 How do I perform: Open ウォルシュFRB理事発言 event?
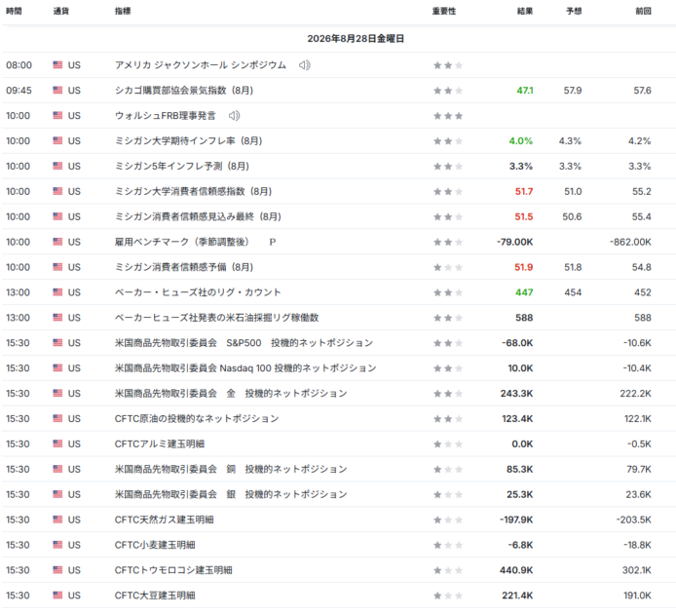pos(166,116)
